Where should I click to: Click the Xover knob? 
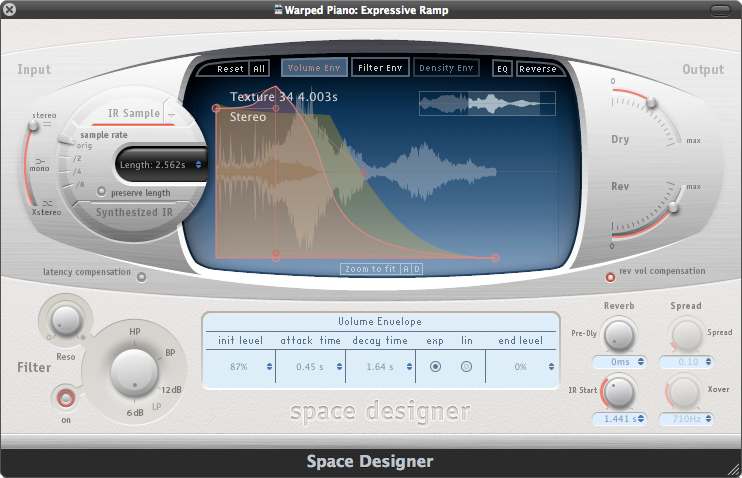[684, 392]
